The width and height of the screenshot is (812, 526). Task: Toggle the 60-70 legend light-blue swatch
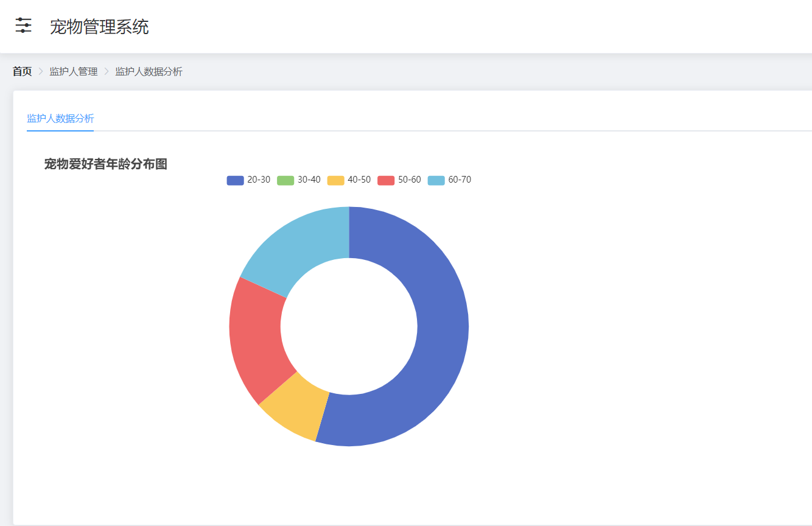coord(436,180)
